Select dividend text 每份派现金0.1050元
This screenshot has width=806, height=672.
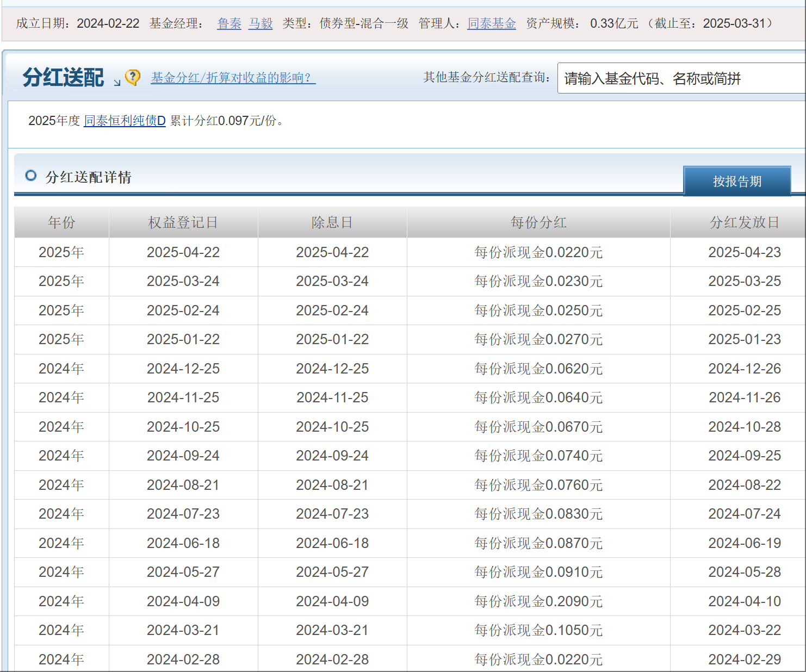click(538, 630)
